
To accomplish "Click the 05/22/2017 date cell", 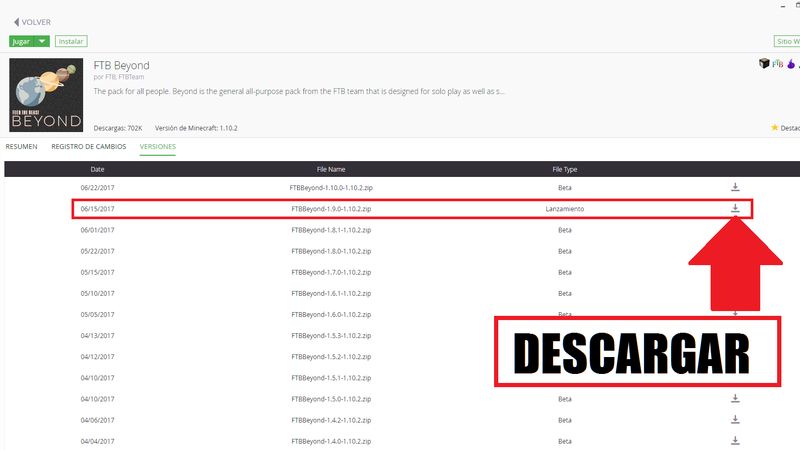I will click(x=97, y=251).
